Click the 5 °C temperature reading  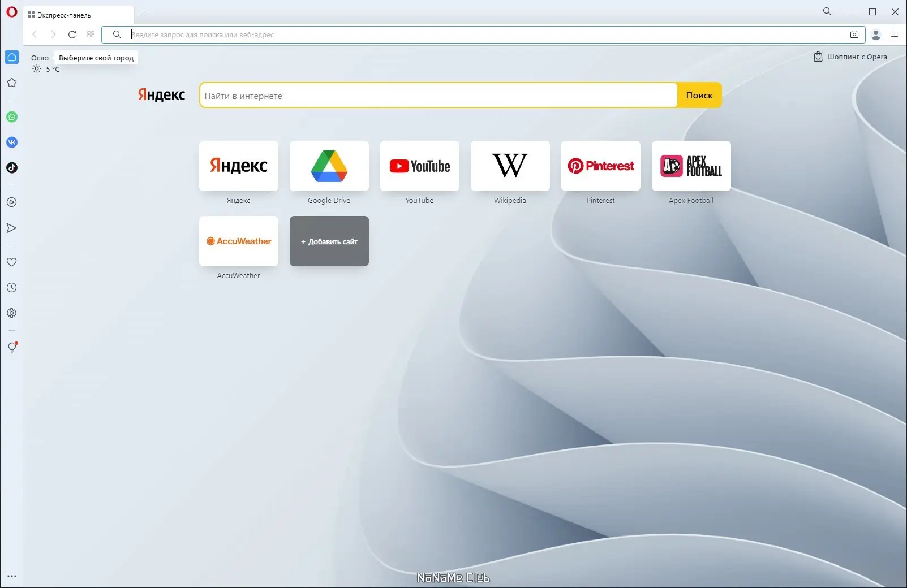[53, 69]
